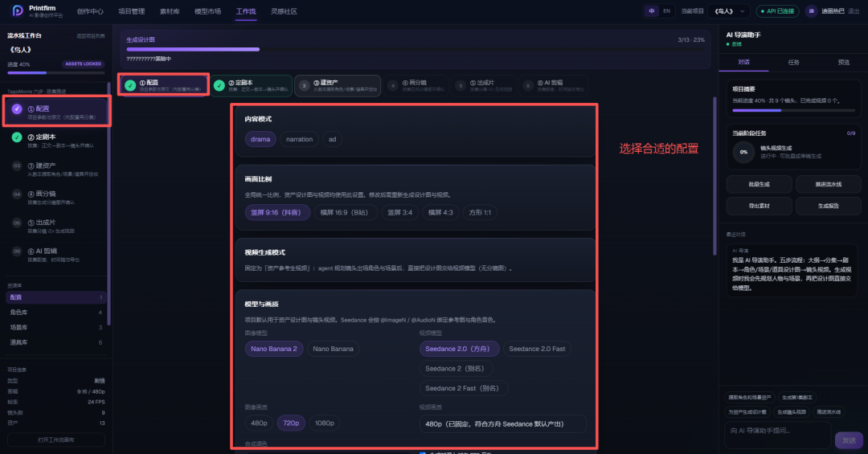Open top stepper tab ②定剧本
The image size is (868, 454).
tap(252, 85)
